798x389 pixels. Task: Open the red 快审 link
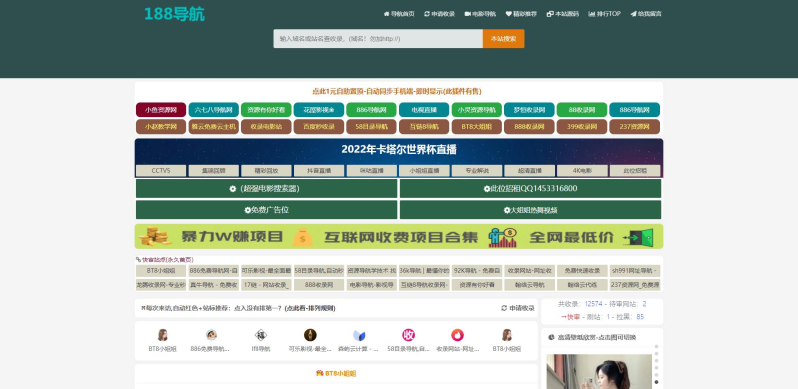coord(570,317)
